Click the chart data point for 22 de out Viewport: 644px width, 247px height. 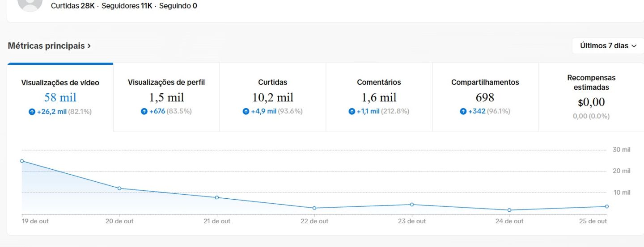[x=314, y=208]
